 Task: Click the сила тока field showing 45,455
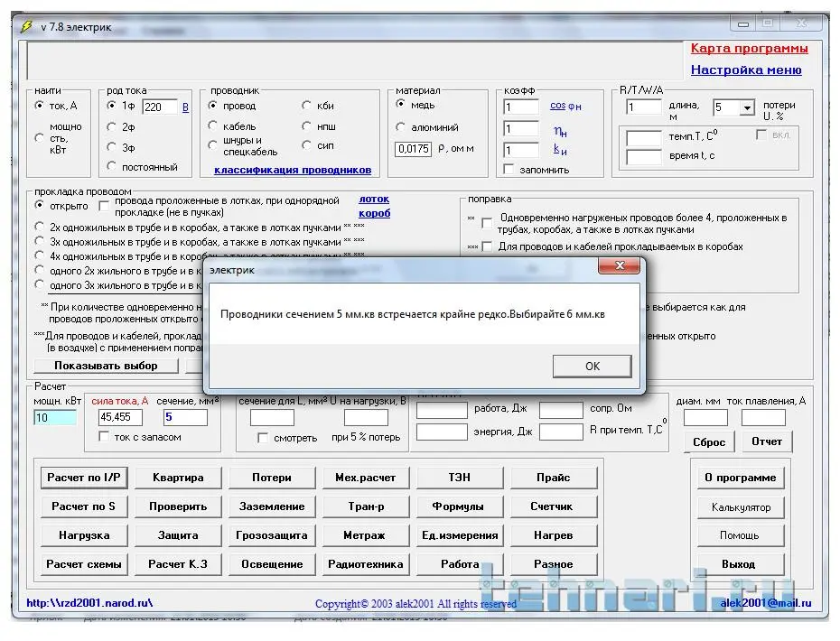coord(120,416)
